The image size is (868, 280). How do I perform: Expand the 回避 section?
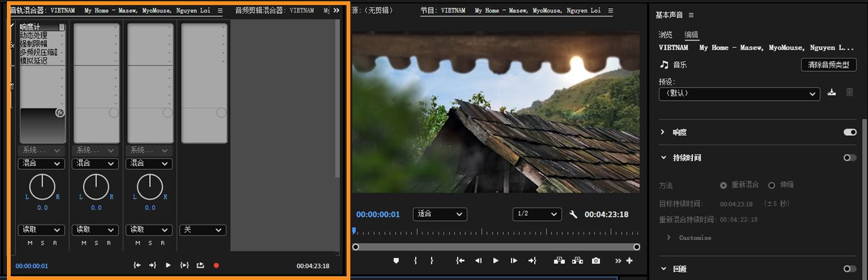pos(662,269)
